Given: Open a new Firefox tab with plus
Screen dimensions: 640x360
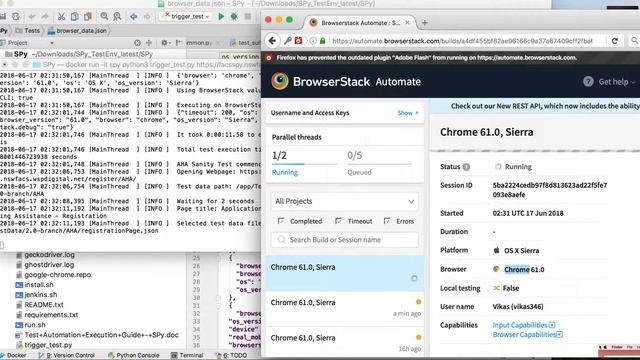Looking at the screenshot, I should (424, 23).
